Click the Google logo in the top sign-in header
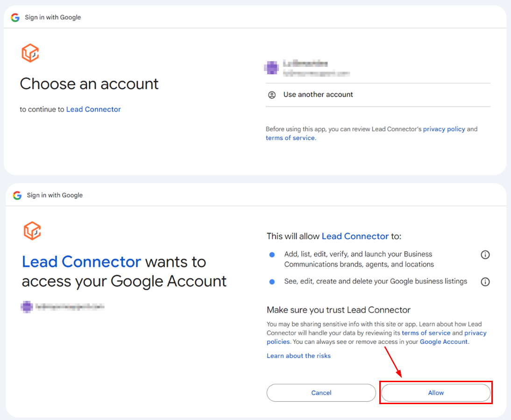511x420 pixels. (x=15, y=17)
